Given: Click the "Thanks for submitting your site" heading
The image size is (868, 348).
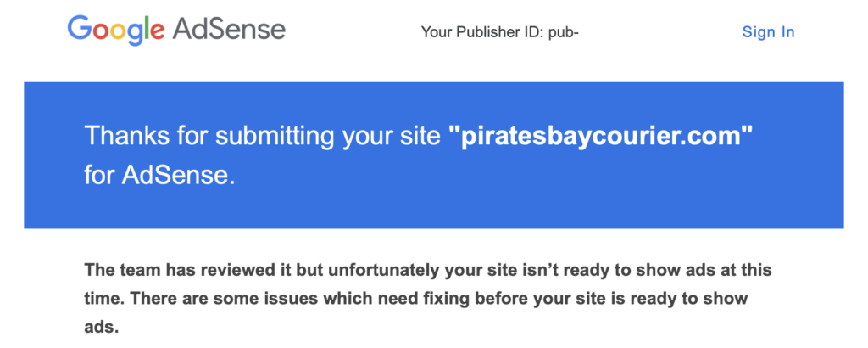Looking at the screenshot, I should (x=263, y=137).
